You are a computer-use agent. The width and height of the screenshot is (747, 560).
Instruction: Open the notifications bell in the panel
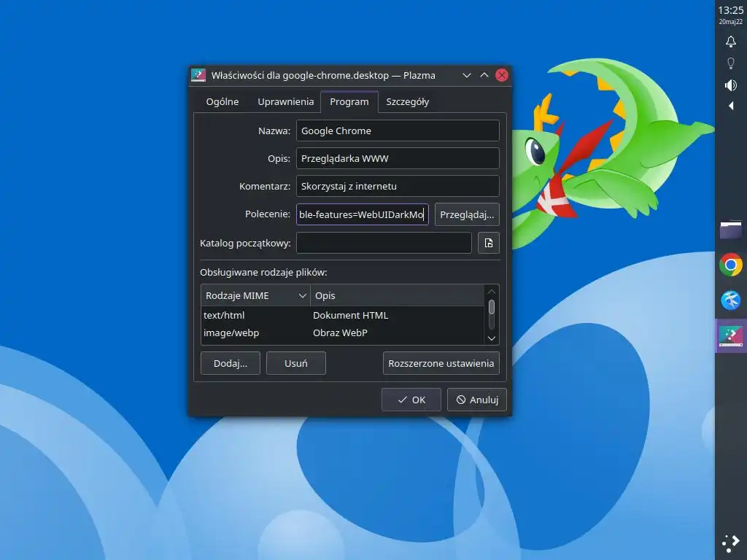pyautogui.click(x=731, y=42)
